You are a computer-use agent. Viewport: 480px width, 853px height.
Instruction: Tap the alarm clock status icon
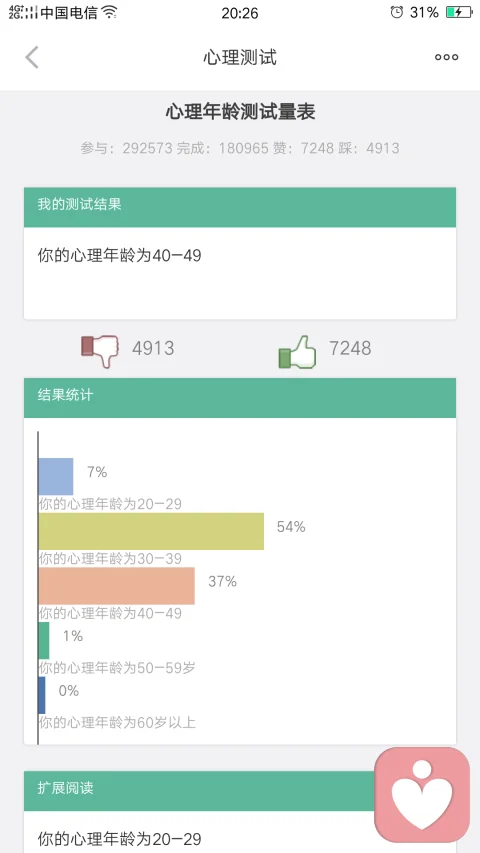pos(397,12)
